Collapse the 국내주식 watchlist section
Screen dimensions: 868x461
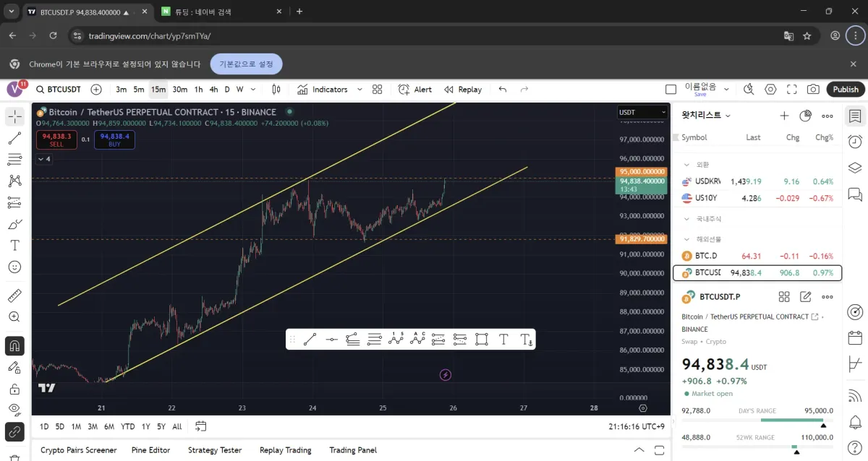pos(686,219)
